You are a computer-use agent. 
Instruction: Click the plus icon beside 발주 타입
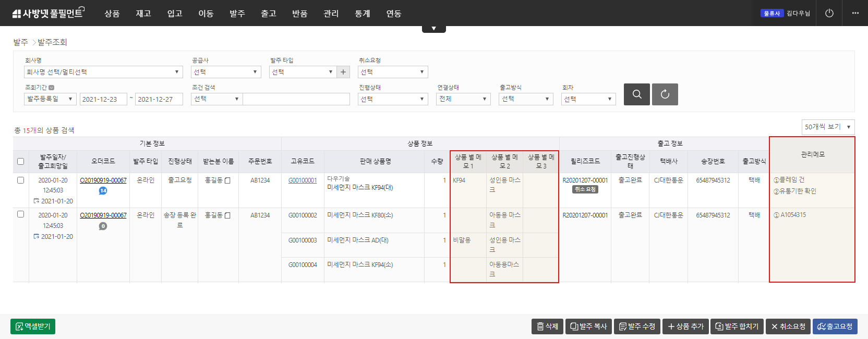pos(343,72)
